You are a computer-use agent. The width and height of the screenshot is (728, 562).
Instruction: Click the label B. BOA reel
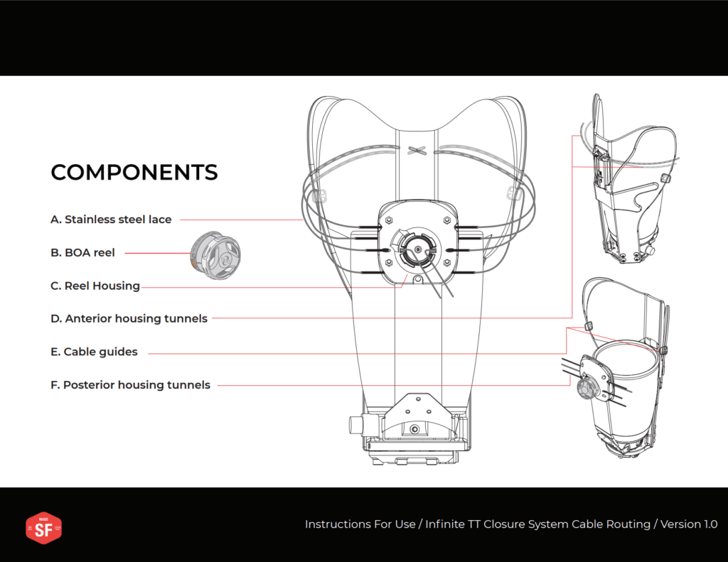[82, 252]
